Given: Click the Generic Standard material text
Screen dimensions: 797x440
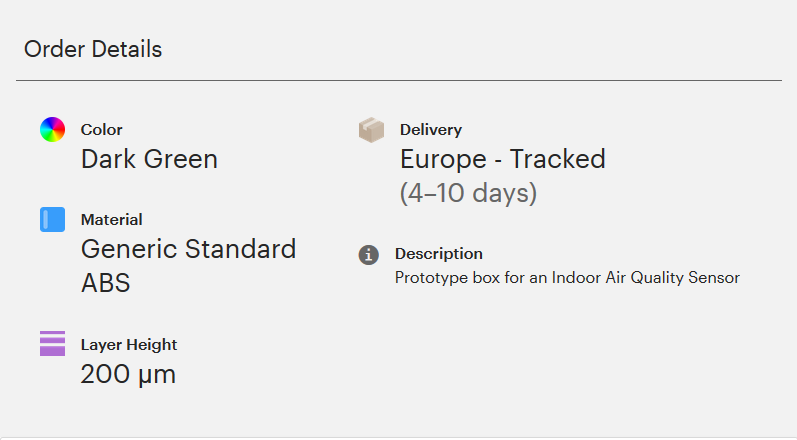Looking at the screenshot, I should click(188, 249).
